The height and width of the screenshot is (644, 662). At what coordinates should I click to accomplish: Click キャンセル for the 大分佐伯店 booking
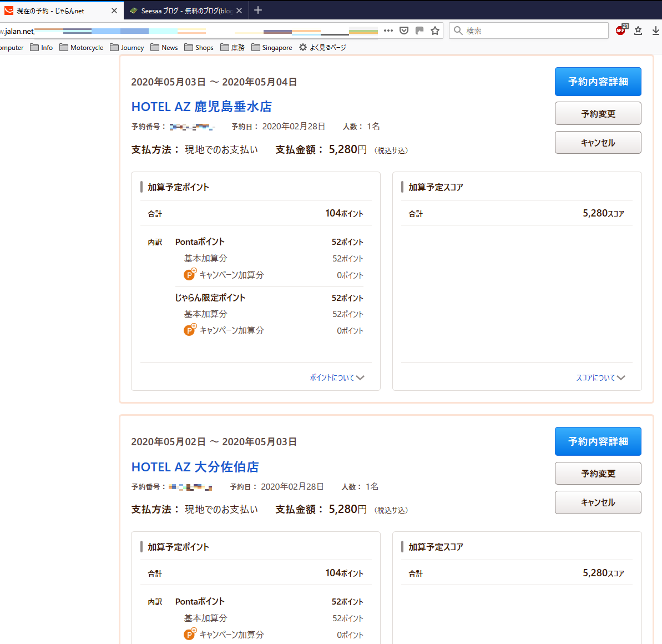point(598,502)
